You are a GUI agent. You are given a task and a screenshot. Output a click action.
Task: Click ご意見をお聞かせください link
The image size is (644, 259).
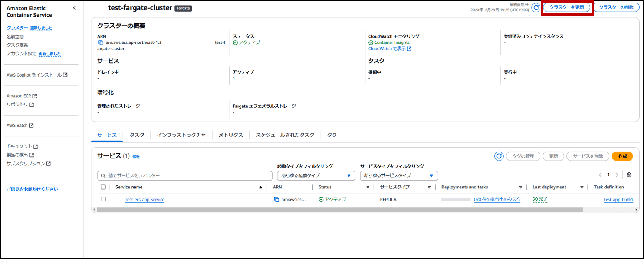coord(32,189)
